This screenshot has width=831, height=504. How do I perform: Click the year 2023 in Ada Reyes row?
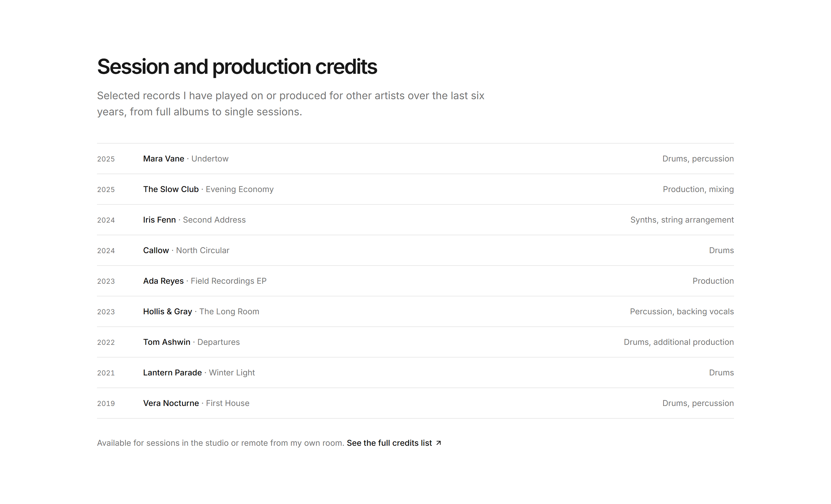[x=106, y=281]
